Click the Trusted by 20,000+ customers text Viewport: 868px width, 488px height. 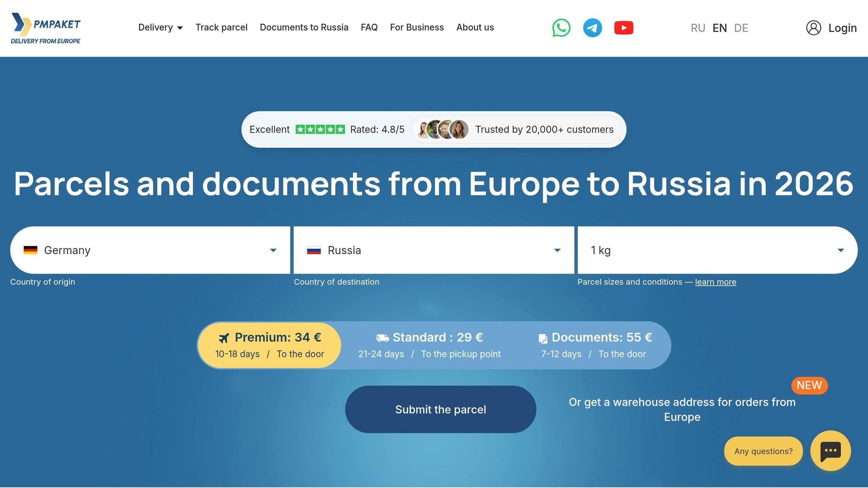click(x=544, y=130)
